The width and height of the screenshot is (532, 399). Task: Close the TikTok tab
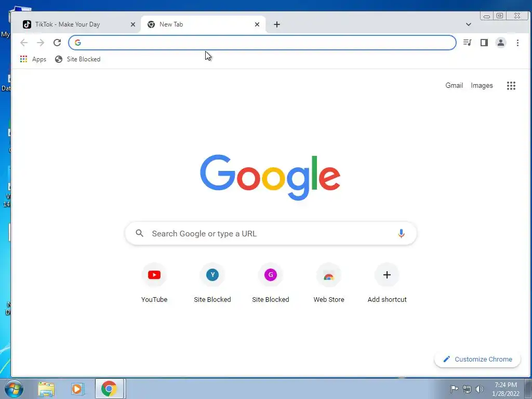click(133, 24)
